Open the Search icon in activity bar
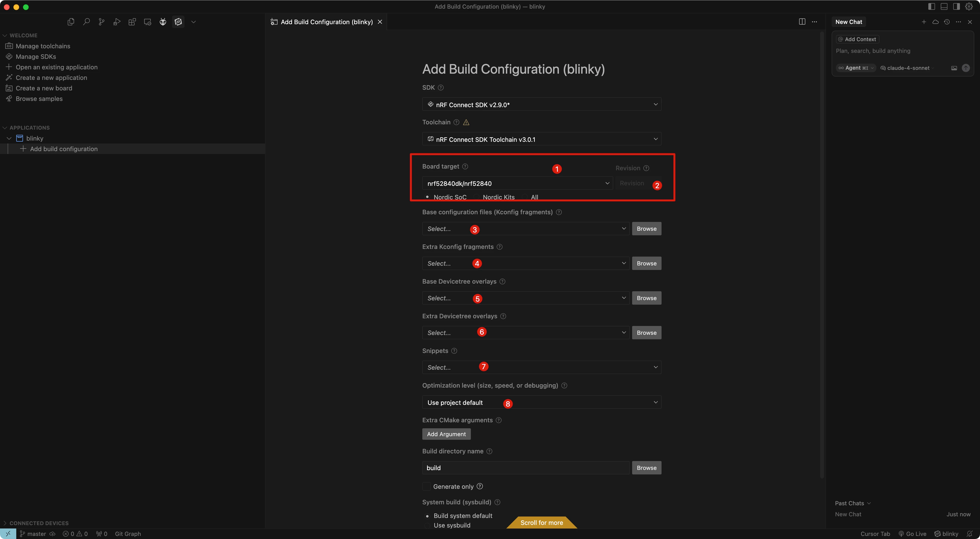Viewport: 980px width, 539px height. click(86, 22)
